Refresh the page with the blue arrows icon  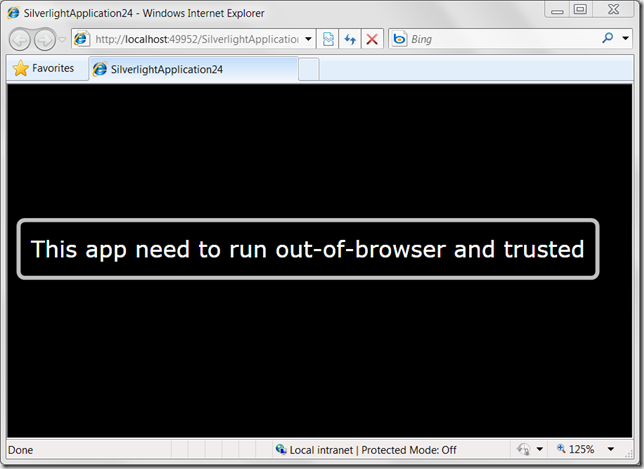coord(350,39)
